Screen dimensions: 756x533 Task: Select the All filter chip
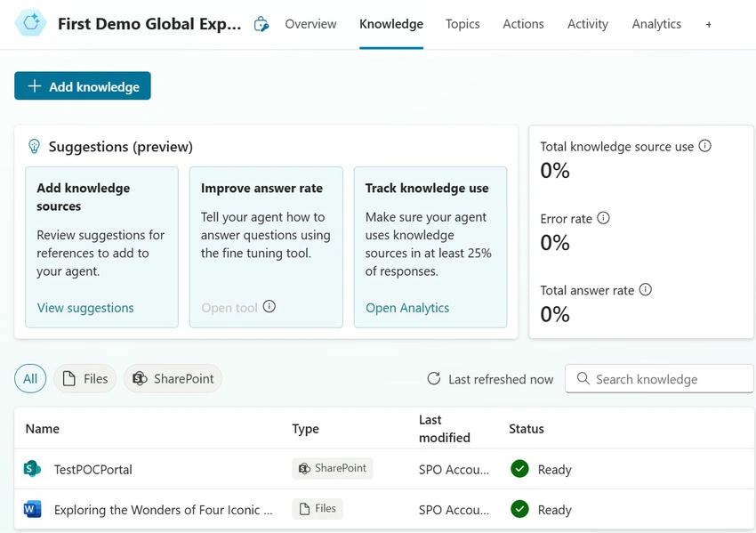point(30,379)
